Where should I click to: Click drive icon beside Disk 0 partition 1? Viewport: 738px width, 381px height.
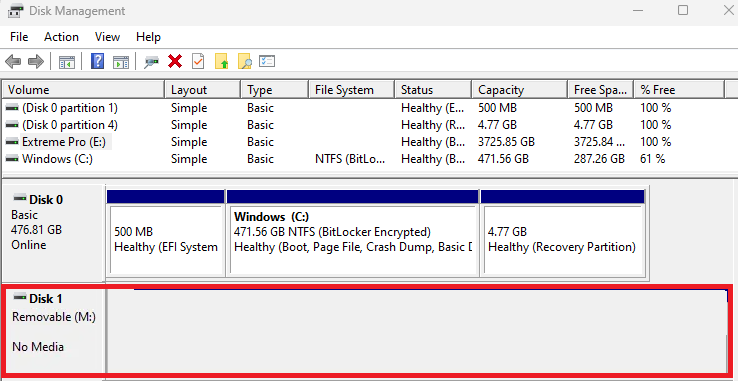[12, 108]
